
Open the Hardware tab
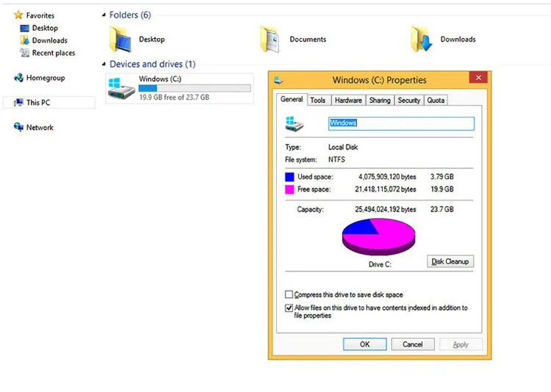tap(348, 100)
